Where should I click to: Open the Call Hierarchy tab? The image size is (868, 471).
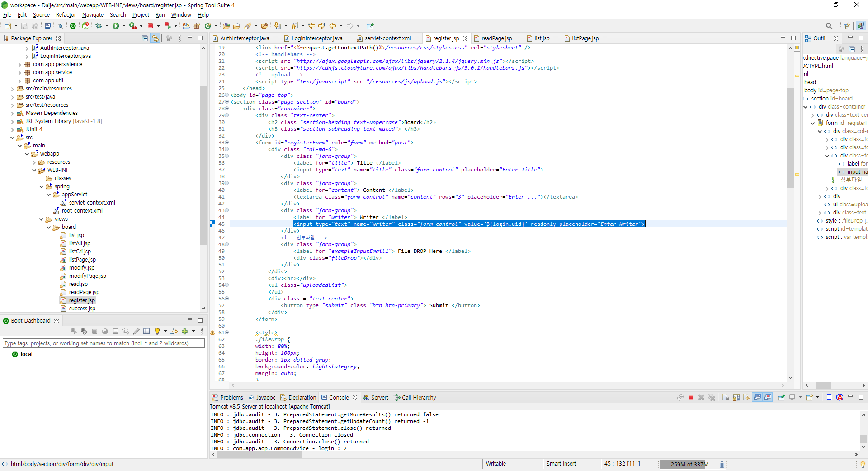tap(415, 398)
